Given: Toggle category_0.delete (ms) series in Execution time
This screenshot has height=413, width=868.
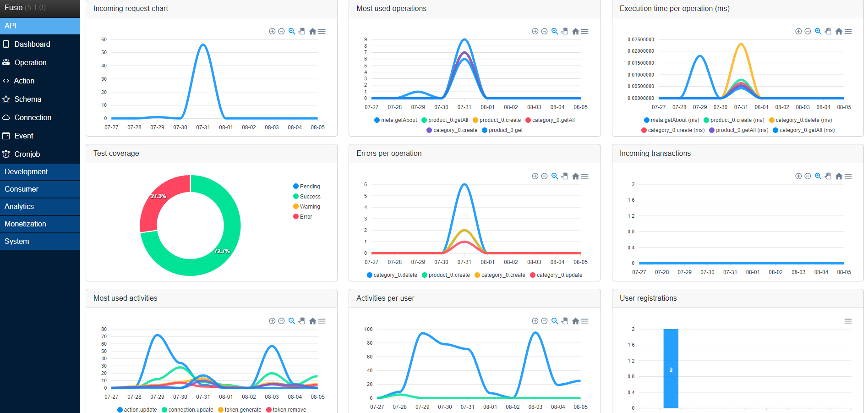Looking at the screenshot, I should pos(800,120).
